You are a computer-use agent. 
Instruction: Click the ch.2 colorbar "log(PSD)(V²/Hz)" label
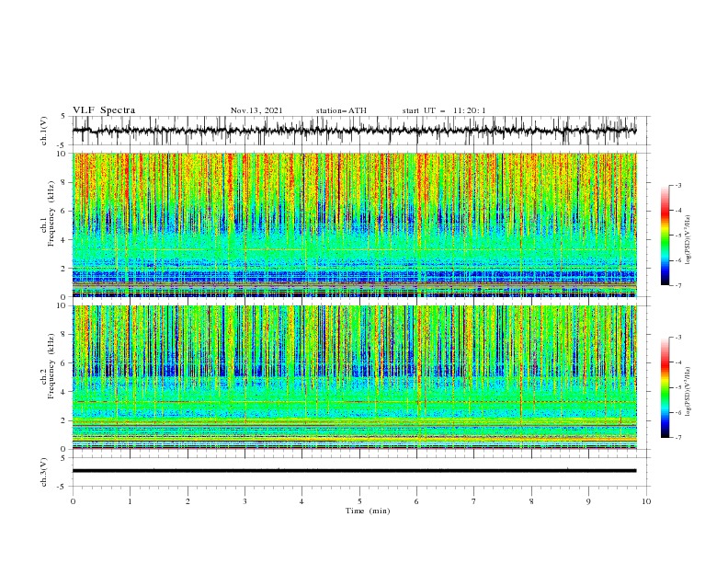[x=688, y=391]
